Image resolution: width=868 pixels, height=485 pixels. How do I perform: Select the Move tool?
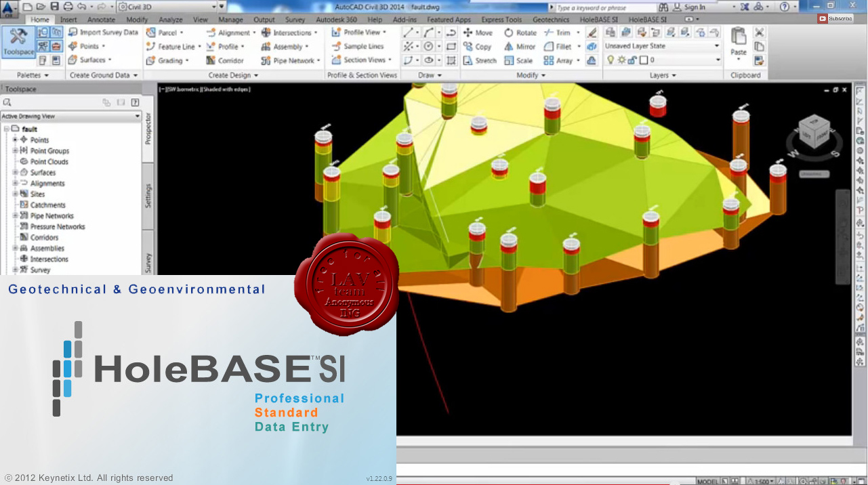[x=478, y=33]
